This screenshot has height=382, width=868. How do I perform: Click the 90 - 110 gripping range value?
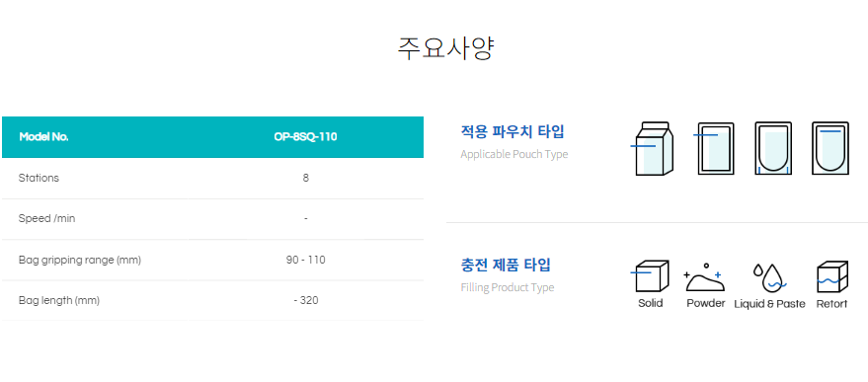click(x=305, y=260)
